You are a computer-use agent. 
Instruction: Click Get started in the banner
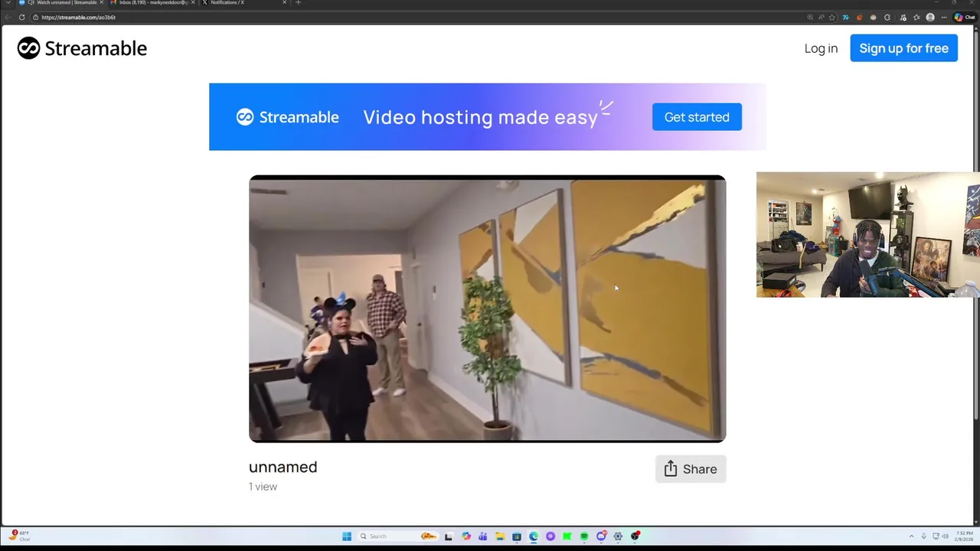(x=697, y=117)
